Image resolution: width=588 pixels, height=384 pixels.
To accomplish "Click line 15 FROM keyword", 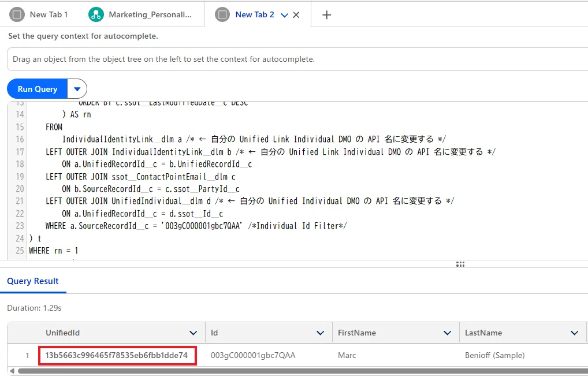I will 54,127.
